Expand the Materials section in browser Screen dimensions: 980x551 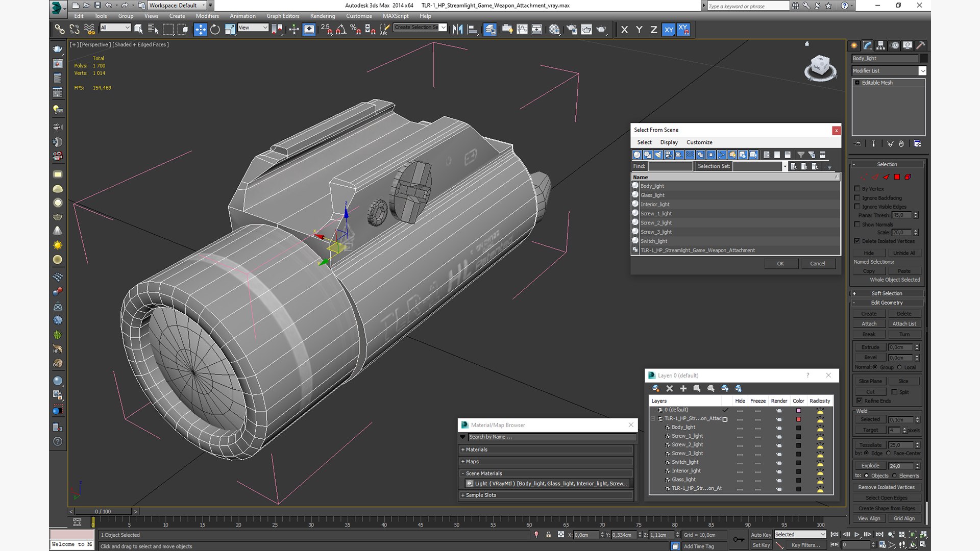click(x=546, y=449)
